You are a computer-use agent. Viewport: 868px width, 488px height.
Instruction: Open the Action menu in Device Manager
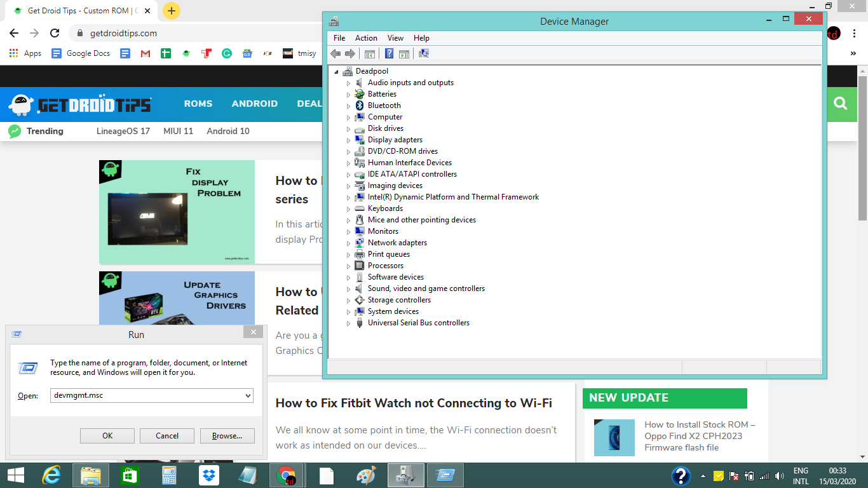(366, 38)
